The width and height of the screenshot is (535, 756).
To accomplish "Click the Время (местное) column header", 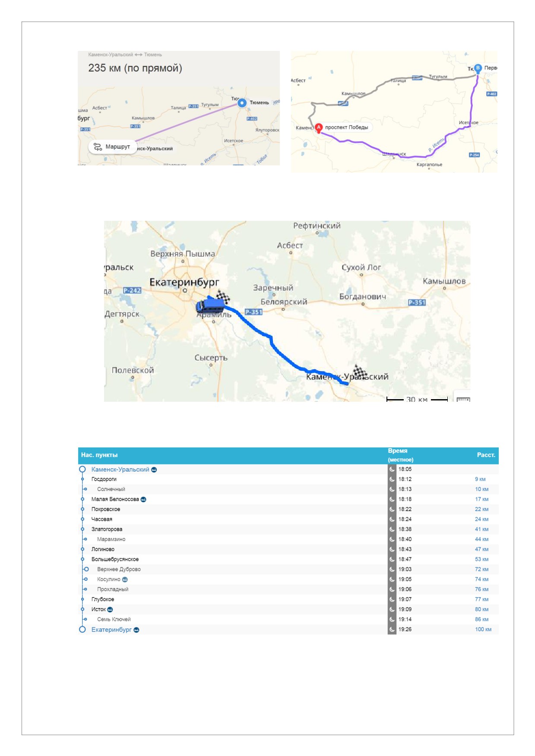I will coord(401,455).
